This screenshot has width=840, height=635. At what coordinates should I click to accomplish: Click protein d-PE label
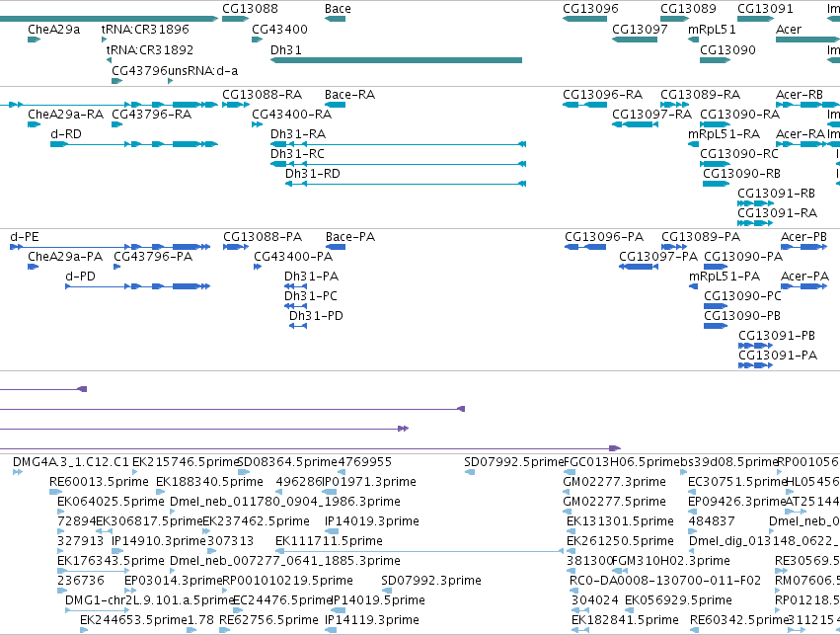(x=24, y=237)
